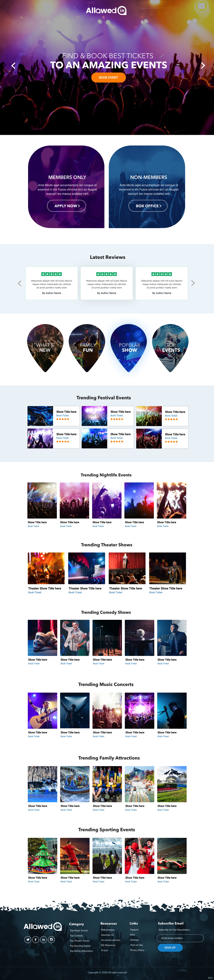Click the Allowed logo in header

106,11
